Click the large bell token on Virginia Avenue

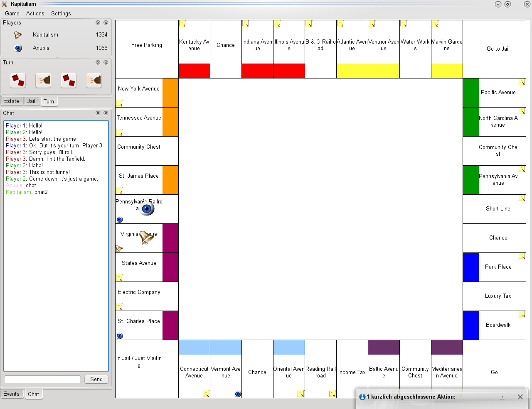click(x=146, y=238)
